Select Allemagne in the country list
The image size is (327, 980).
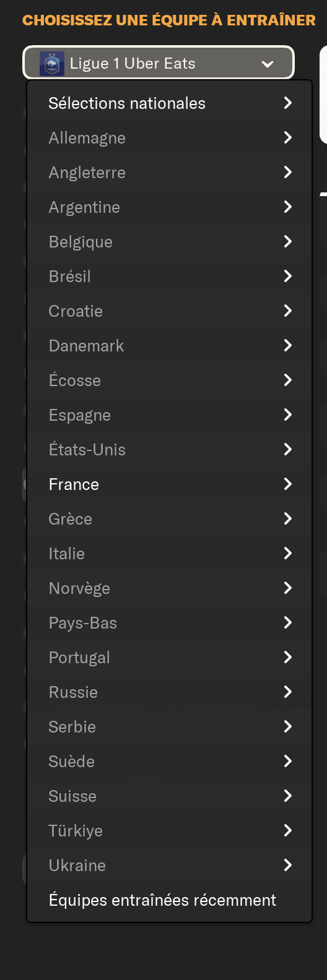pyautogui.click(x=169, y=138)
